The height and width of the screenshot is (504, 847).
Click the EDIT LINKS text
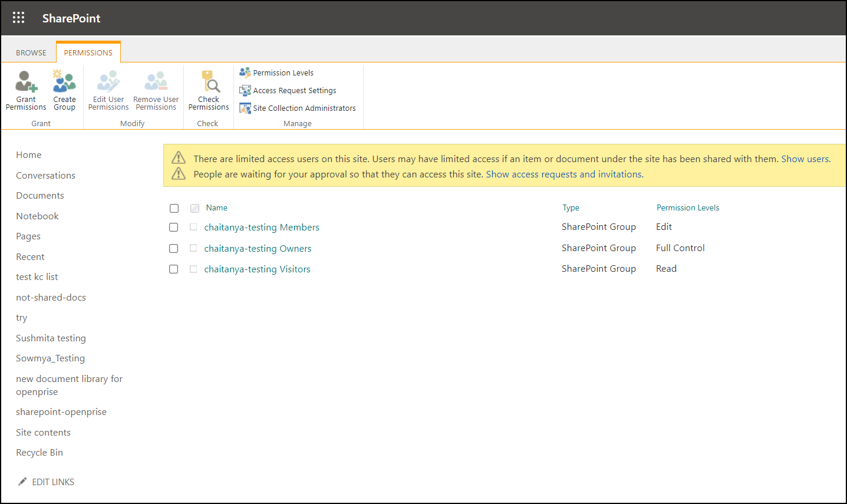(53, 482)
